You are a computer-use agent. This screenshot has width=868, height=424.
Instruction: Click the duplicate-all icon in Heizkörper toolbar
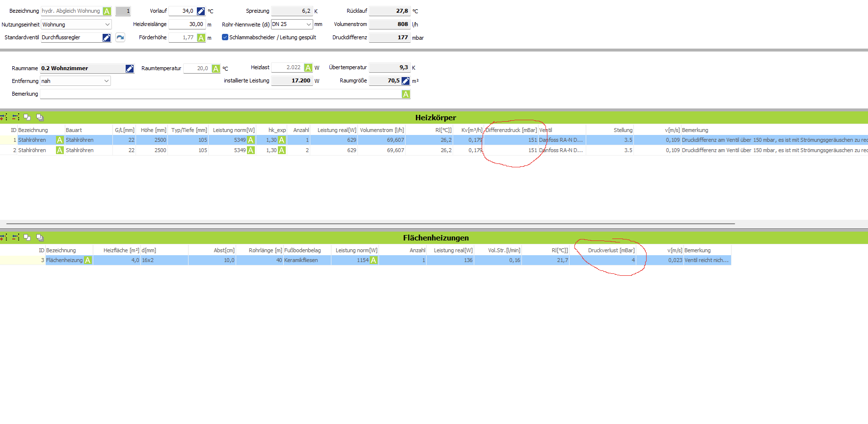point(40,117)
